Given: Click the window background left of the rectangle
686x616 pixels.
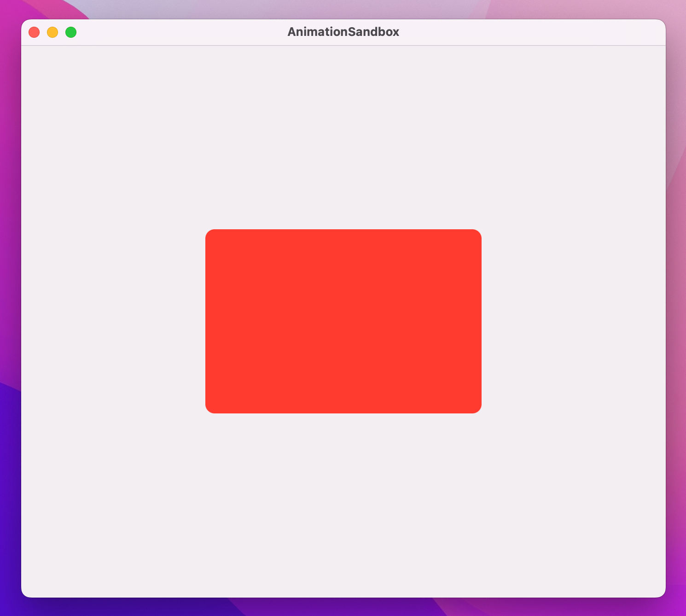Looking at the screenshot, I should point(115,321).
